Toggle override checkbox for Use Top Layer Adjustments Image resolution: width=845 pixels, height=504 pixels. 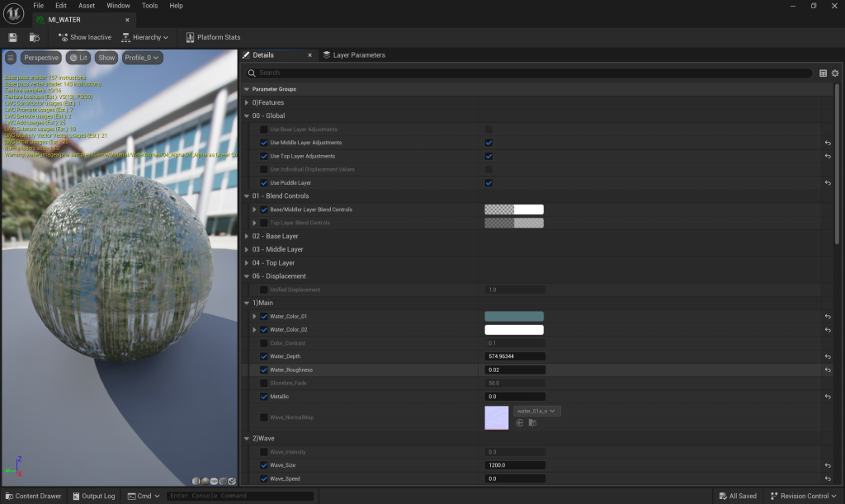(263, 156)
